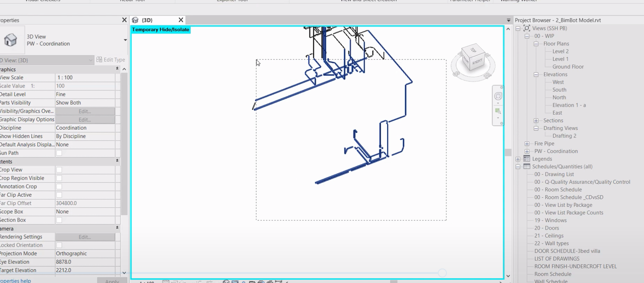Collapse the 00 - WIP node

click(527, 36)
